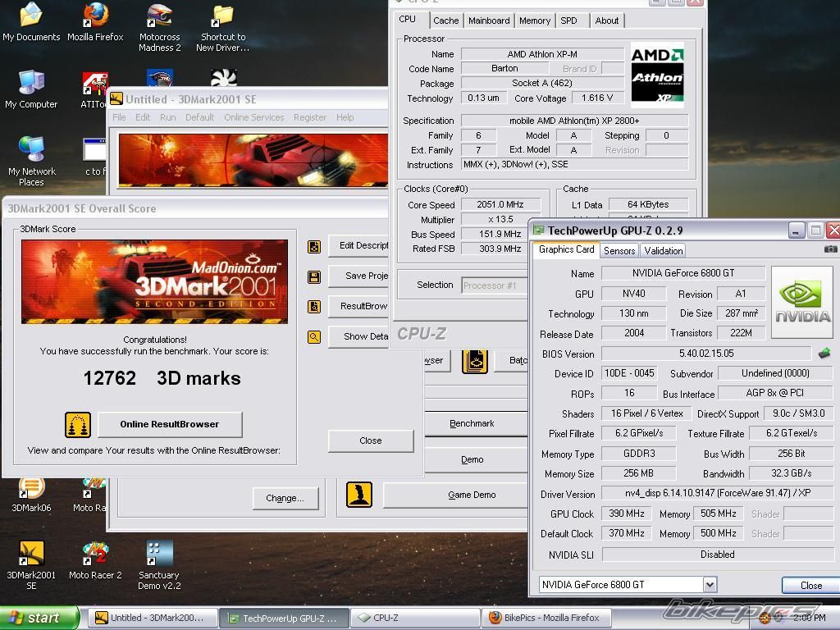Click the Online ResultBrowser button
The image size is (840, 630).
(170, 424)
